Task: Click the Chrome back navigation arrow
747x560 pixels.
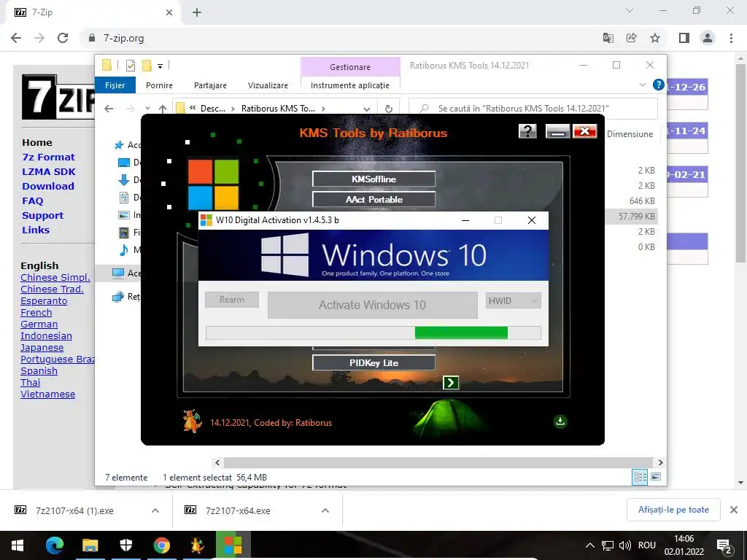Action: pyautogui.click(x=16, y=38)
